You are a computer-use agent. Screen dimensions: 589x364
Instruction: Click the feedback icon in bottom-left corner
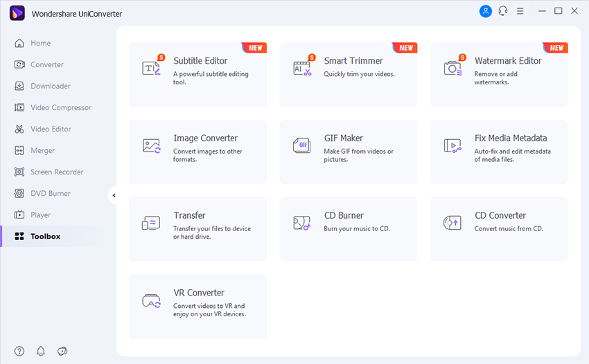tap(62, 351)
